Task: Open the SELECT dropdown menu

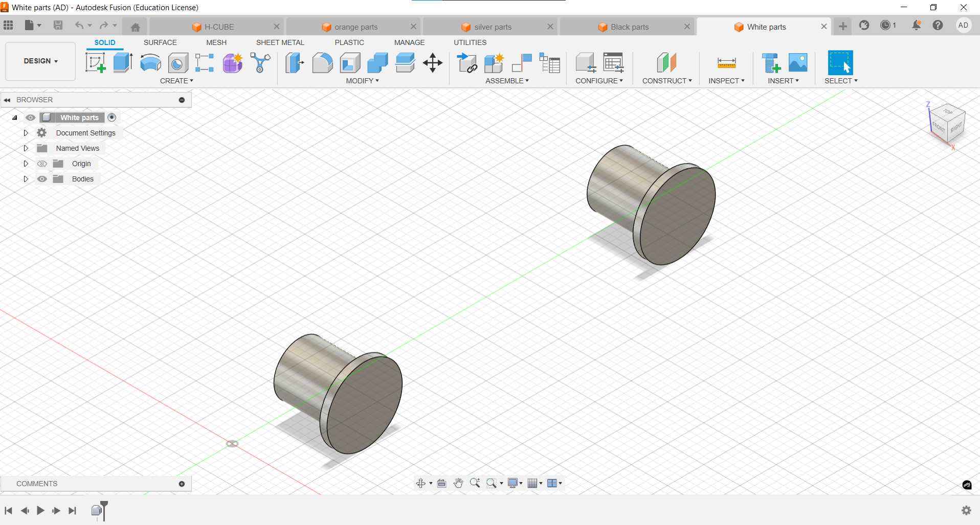Action: 841,81
